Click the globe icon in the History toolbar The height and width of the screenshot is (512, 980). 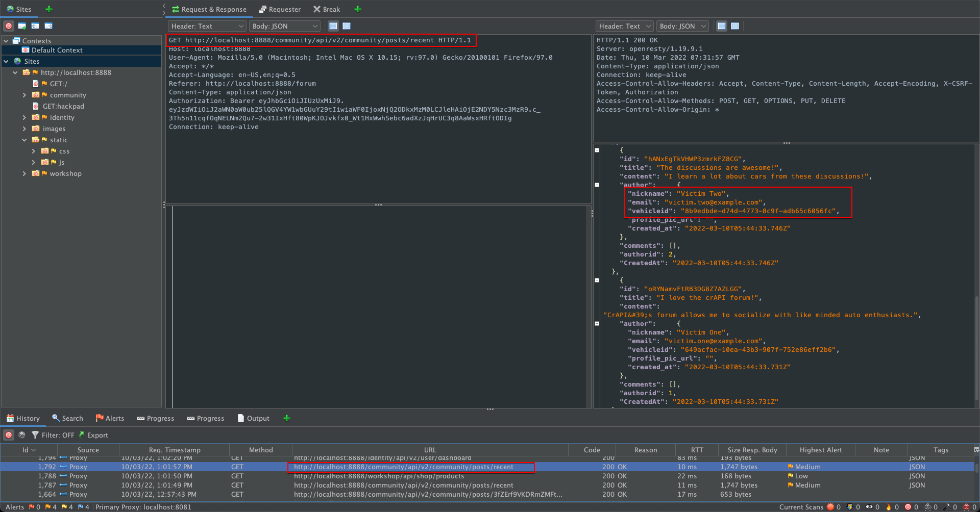(x=22, y=435)
